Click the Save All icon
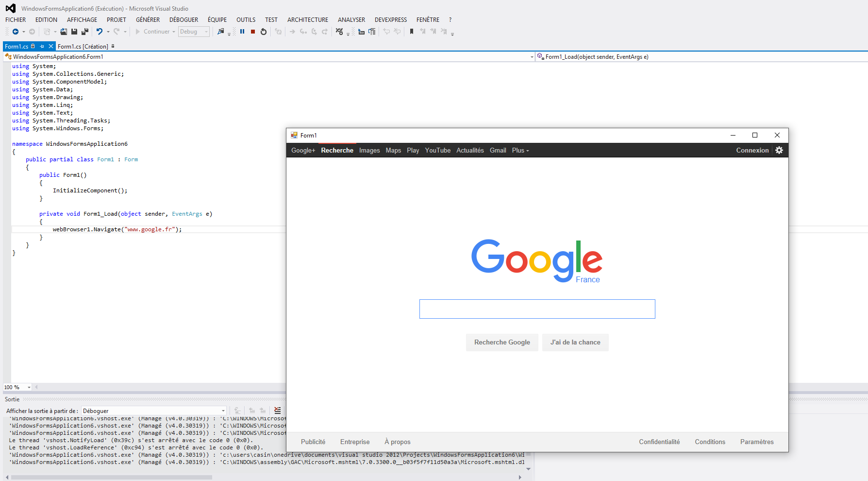 tap(85, 32)
